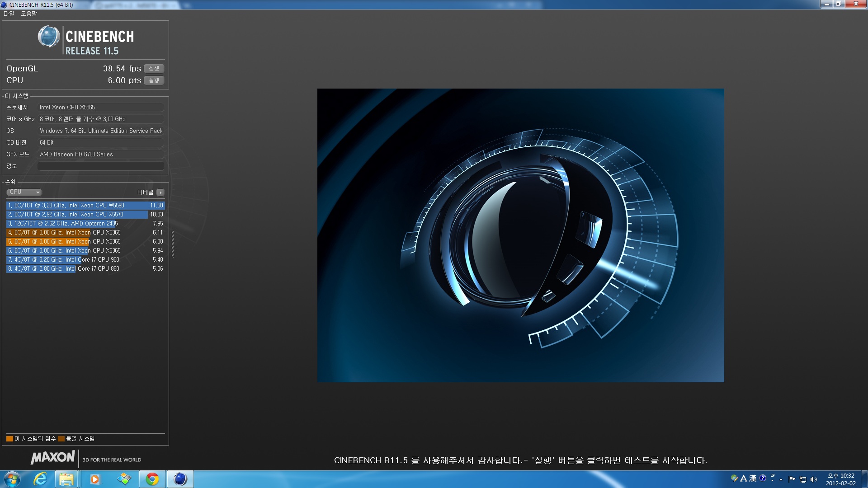Click the Cinebench title bar icon
868x488 pixels.
pyautogui.click(x=4, y=5)
